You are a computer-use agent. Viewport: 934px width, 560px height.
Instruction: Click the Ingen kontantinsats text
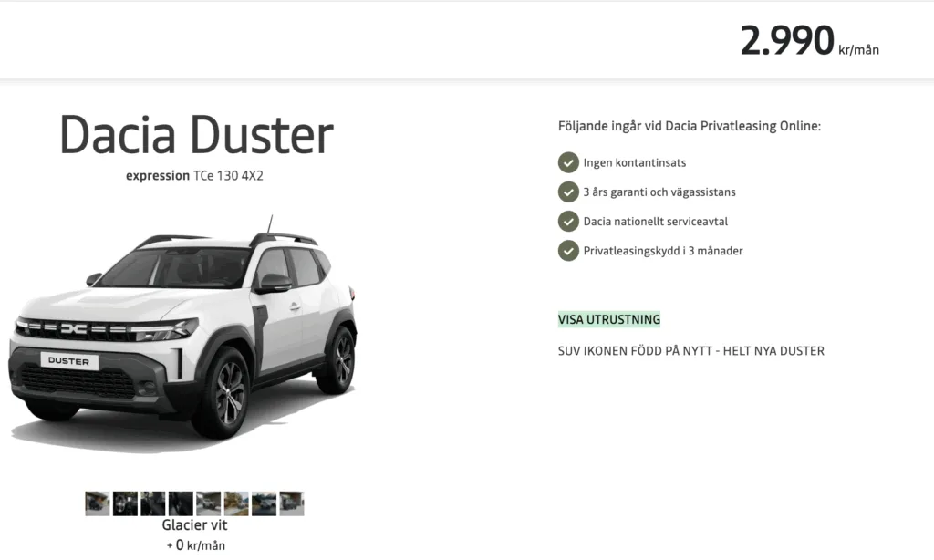[635, 162]
